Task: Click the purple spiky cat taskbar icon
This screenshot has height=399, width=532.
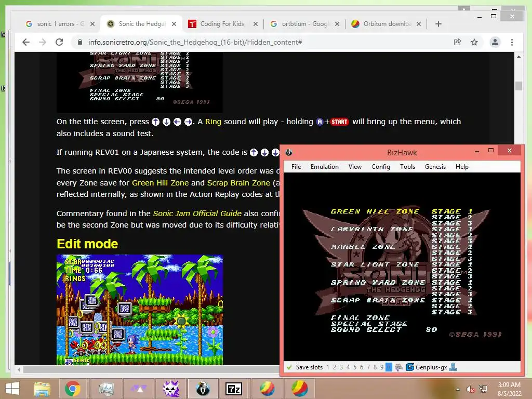Action: coord(171,389)
